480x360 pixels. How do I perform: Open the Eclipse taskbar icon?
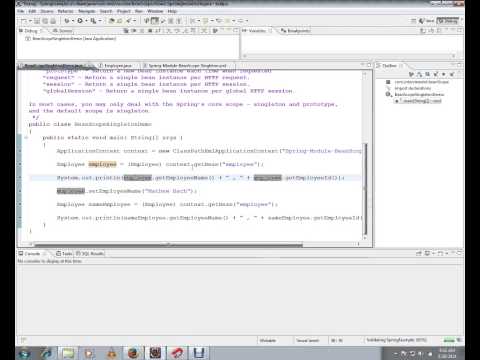pyautogui.click(x=155, y=353)
